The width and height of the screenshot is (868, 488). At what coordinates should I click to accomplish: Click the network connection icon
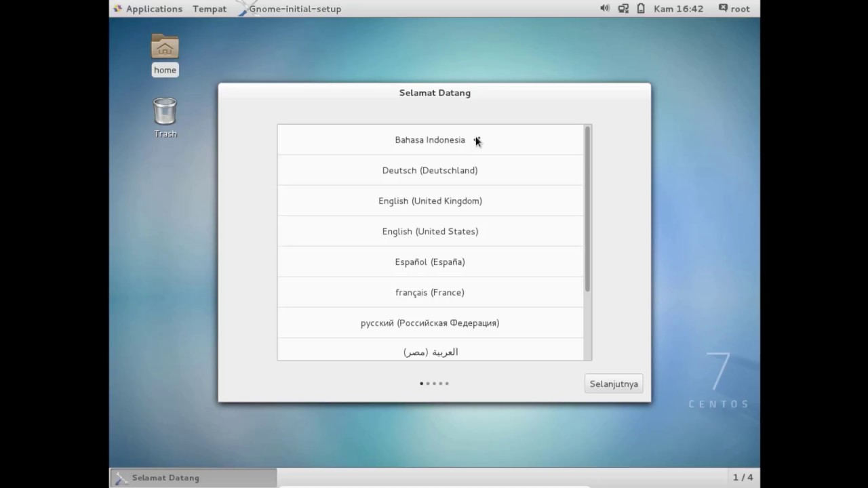pos(623,9)
